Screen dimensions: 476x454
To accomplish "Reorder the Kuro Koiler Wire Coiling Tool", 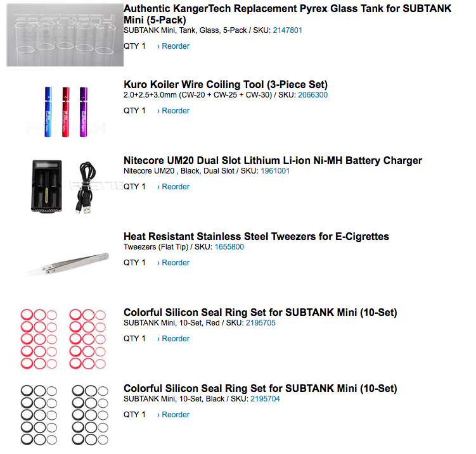I will click(173, 111).
